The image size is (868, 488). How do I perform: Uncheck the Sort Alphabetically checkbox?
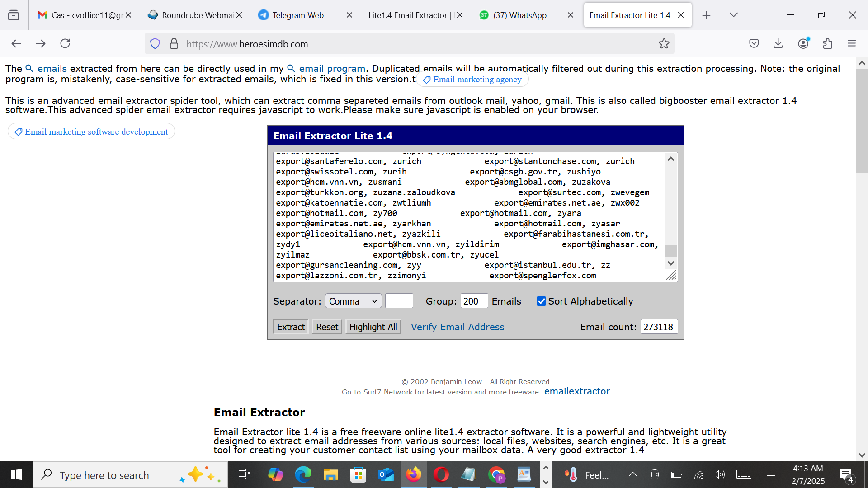[x=541, y=301]
